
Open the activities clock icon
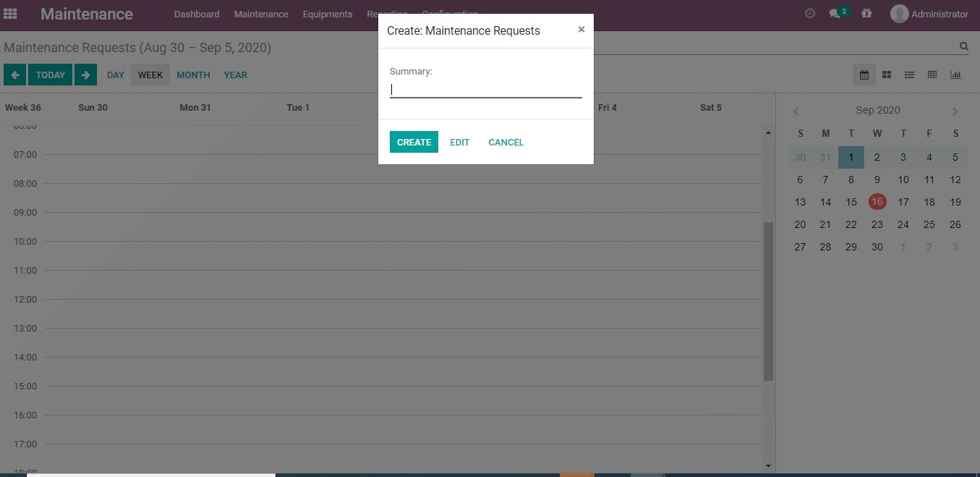[810, 14]
